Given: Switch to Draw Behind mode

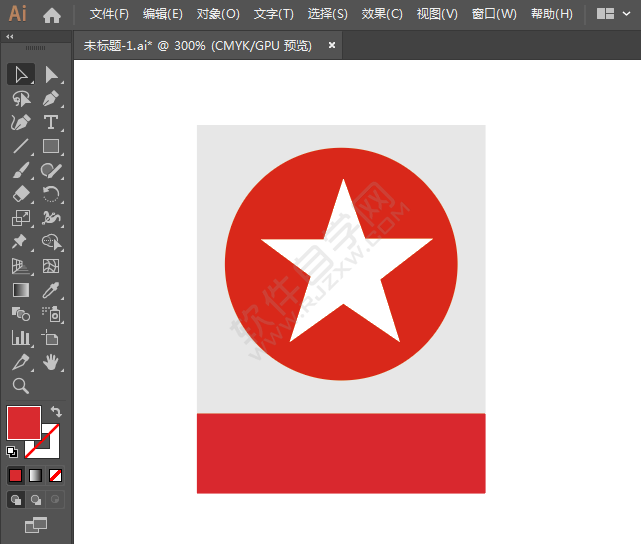Looking at the screenshot, I should 36,499.
